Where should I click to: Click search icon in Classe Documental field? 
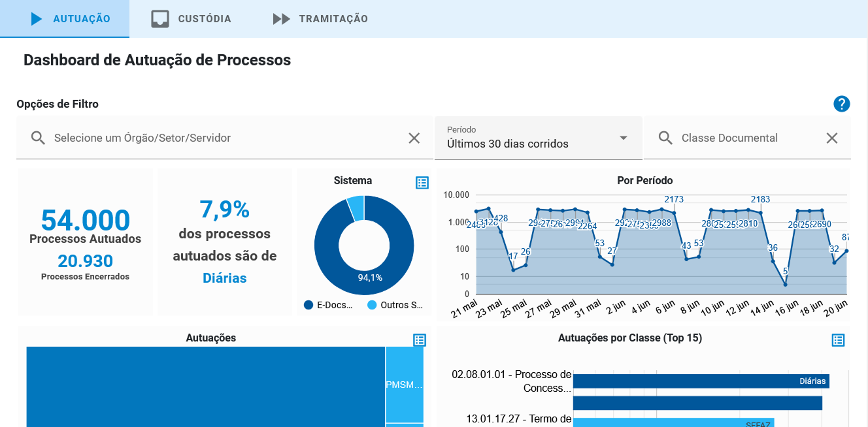[665, 138]
